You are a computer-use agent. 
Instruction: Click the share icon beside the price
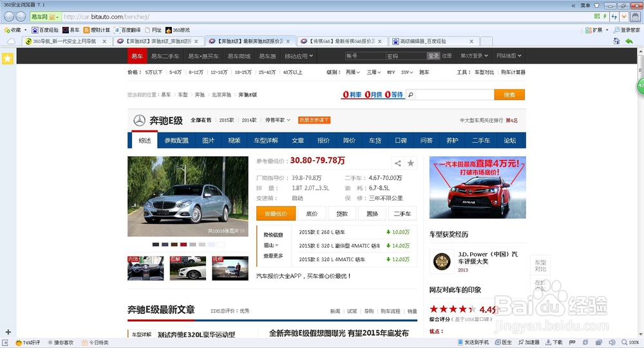coord(397,163)
